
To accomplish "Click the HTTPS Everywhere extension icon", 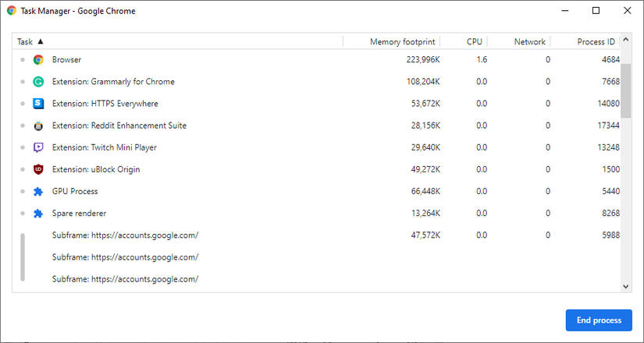I will coord(38,104).
